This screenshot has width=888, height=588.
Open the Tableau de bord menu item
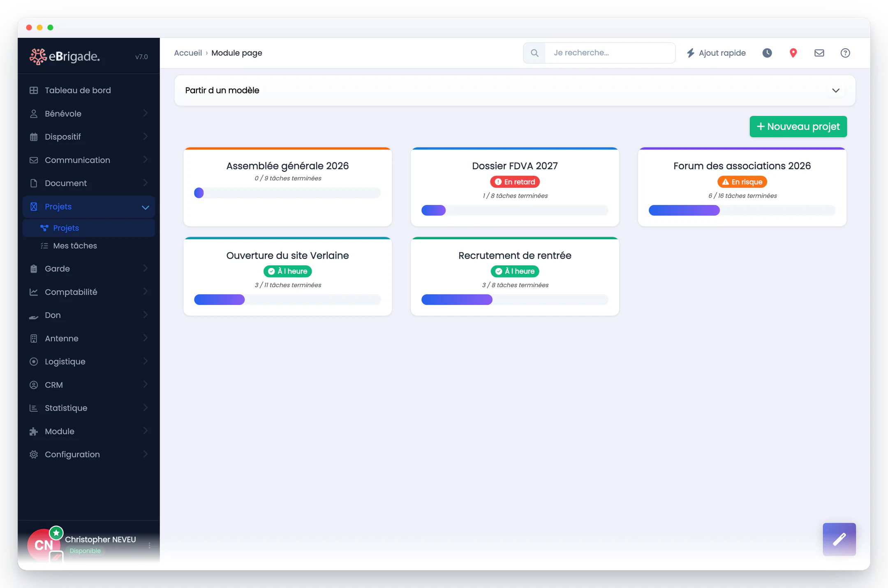click(x=89, y=90)
